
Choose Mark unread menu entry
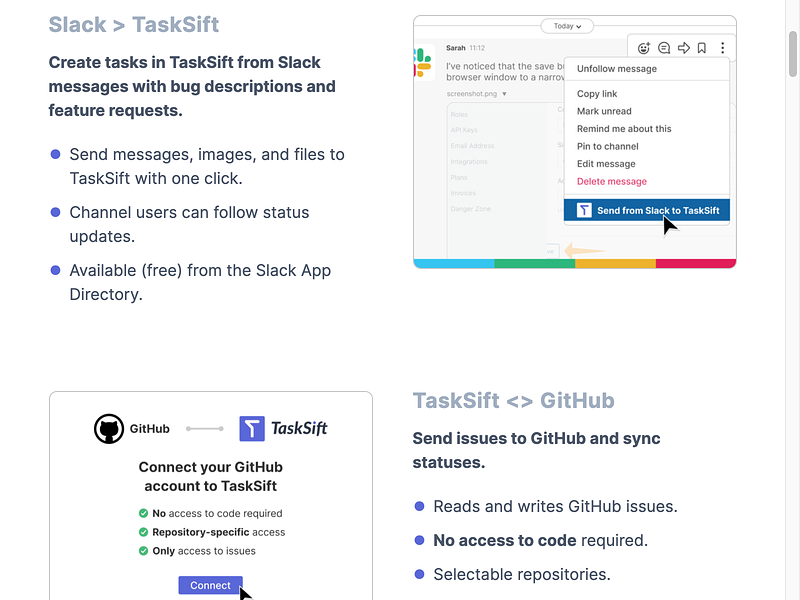604,111
